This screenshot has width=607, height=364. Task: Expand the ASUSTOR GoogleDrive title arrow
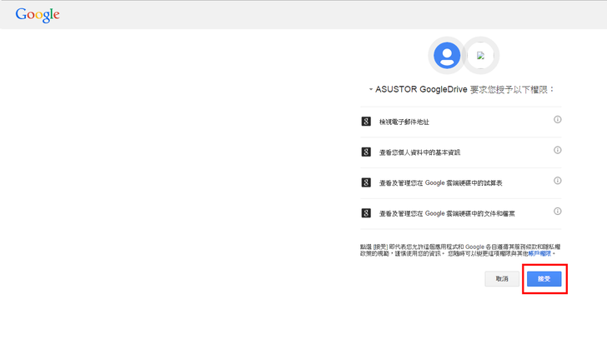point(370,90)
